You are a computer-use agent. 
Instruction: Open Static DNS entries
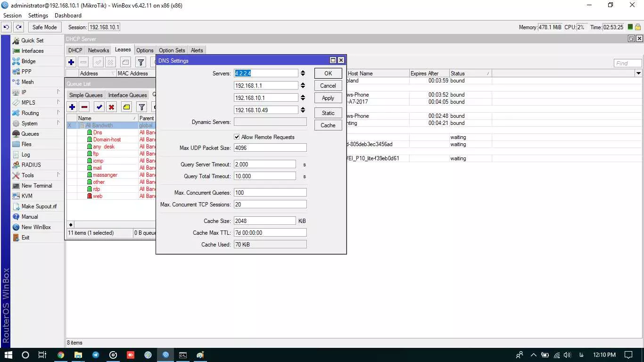[328, 113]
